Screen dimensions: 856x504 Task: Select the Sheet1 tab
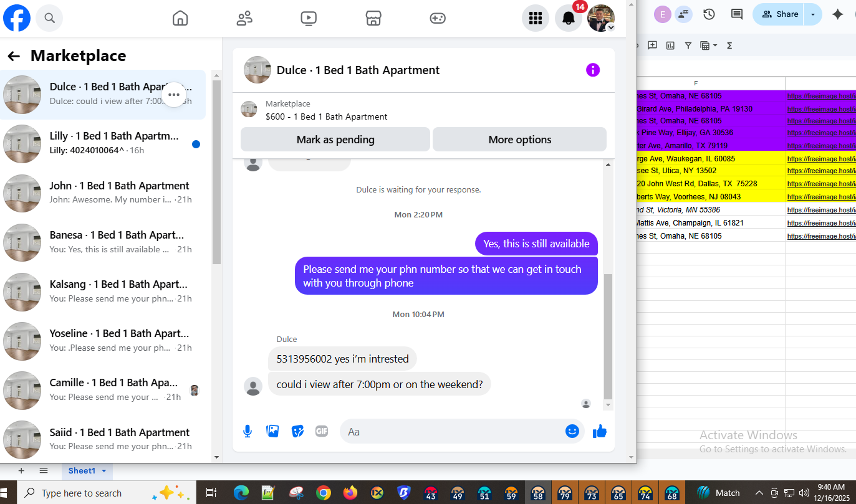click(x=87, y=471)
